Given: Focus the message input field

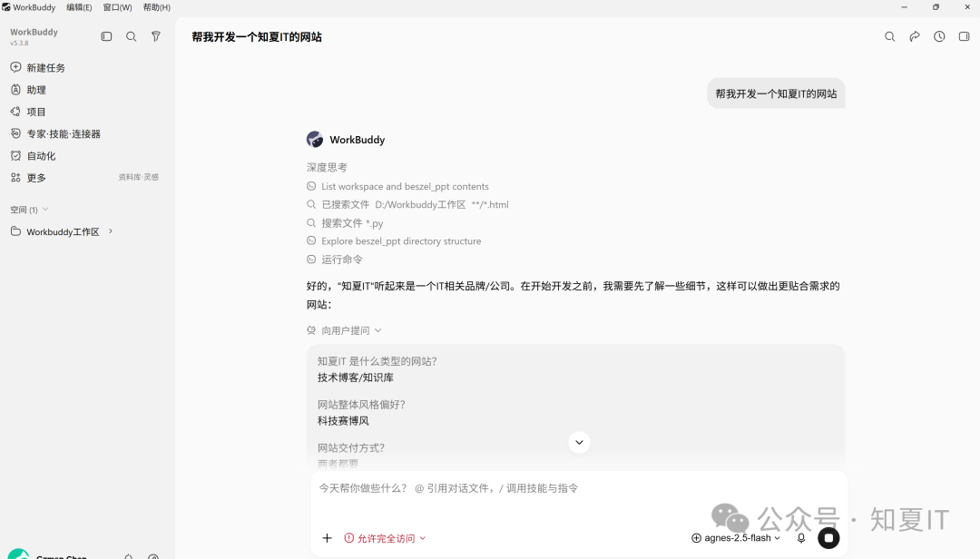Looking at the screenshot, I should tap(579, 488).
